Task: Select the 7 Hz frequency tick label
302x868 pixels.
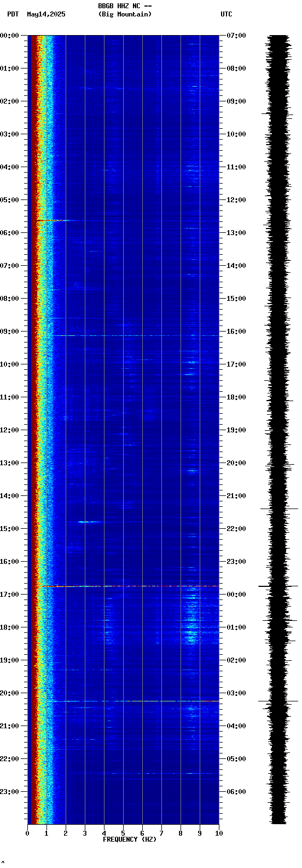Action: click(x=161, y=833)
